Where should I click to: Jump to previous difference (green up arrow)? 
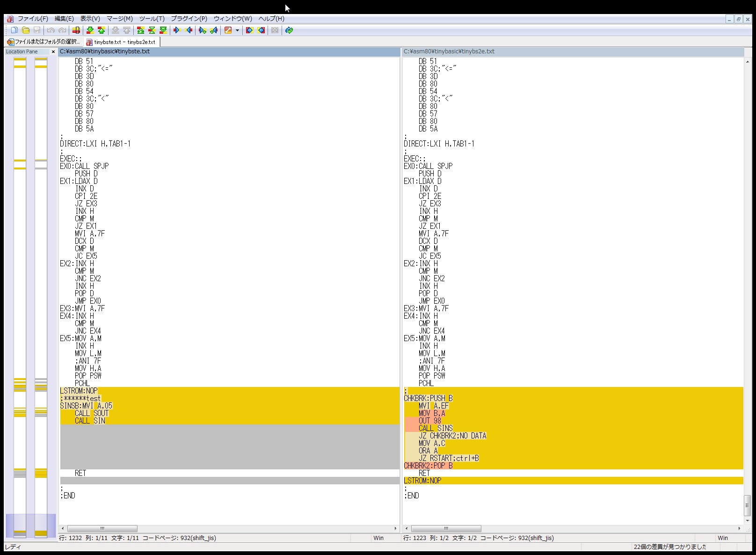[102, 30]
